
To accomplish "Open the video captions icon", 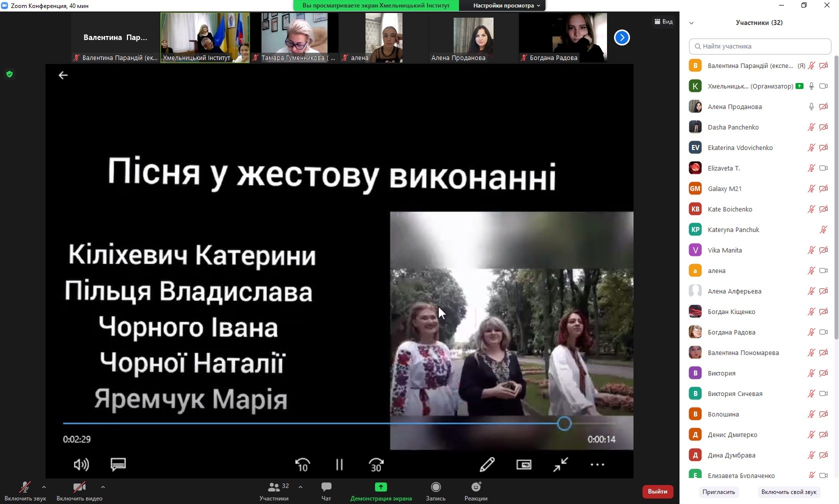I will coord(118,464).
